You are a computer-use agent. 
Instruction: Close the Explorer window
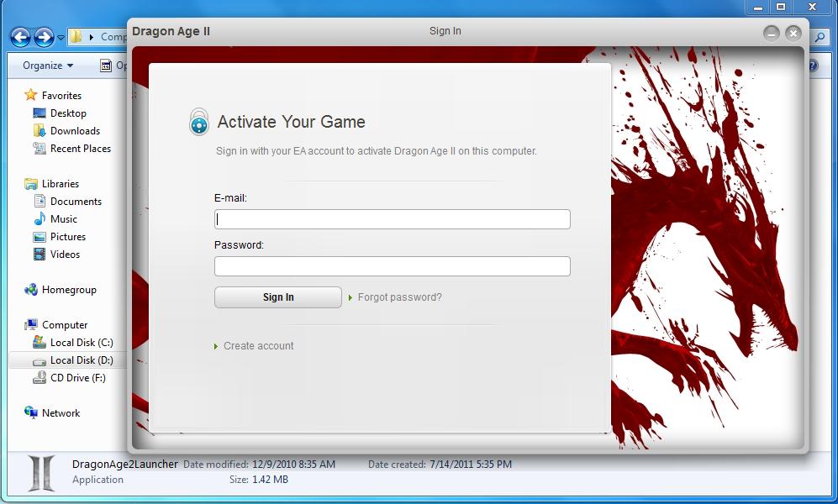point(812,8)
